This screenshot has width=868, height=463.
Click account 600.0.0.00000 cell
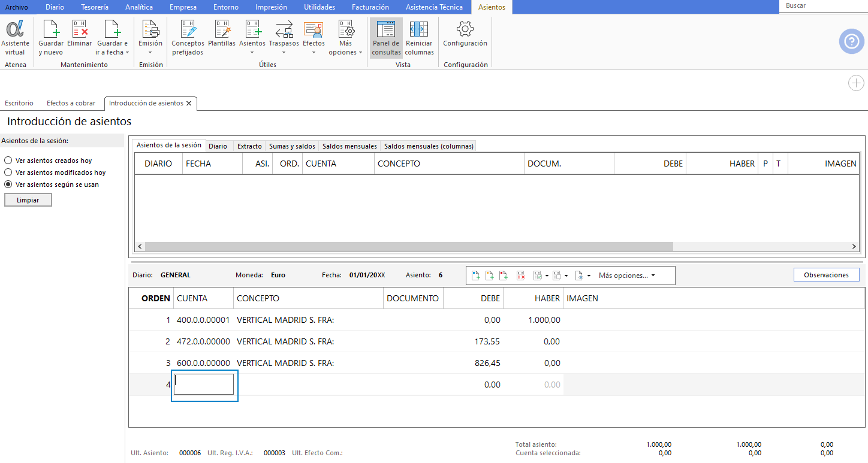click(203, 363)
